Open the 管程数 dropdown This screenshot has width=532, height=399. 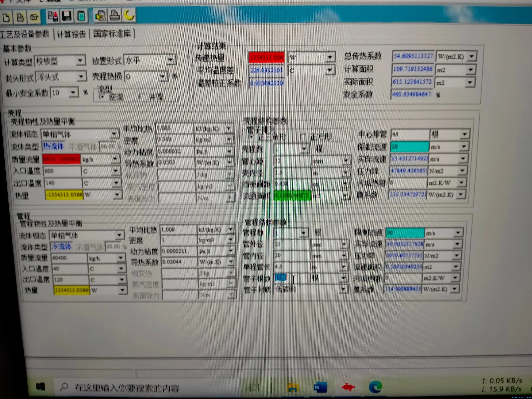tap(304, 233)
